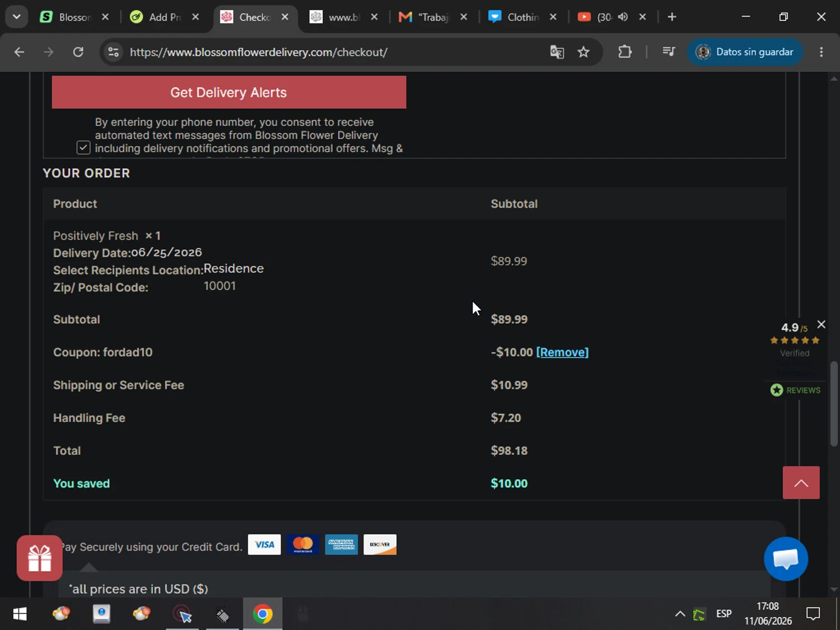Reload the checkout page
The image size is (840, 630).
(x=78, y=52)
